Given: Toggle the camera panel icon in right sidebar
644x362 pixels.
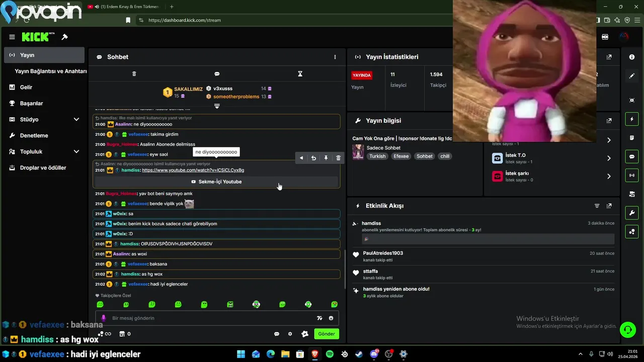Looking at the screenshot, I should tap(632, 194).
